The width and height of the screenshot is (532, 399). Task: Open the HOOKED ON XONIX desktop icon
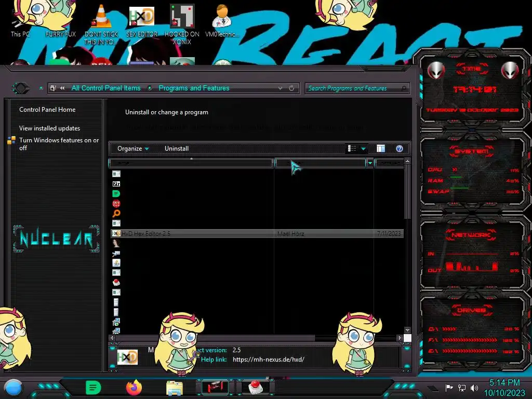pos(182,24)
